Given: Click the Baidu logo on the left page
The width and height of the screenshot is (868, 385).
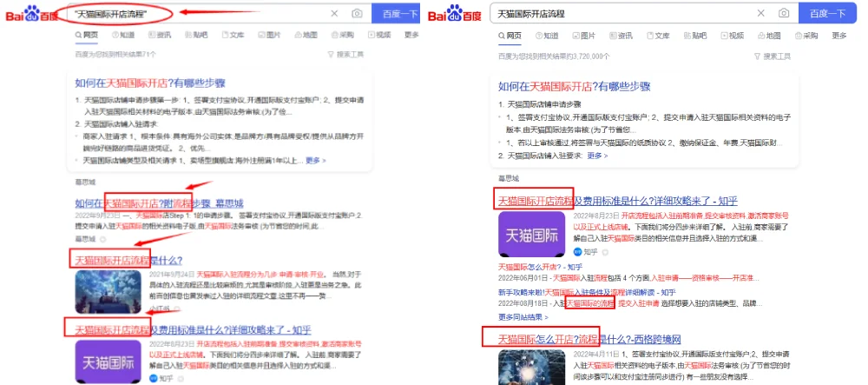Looking at the screenshot, I should [x=31, y=14].
